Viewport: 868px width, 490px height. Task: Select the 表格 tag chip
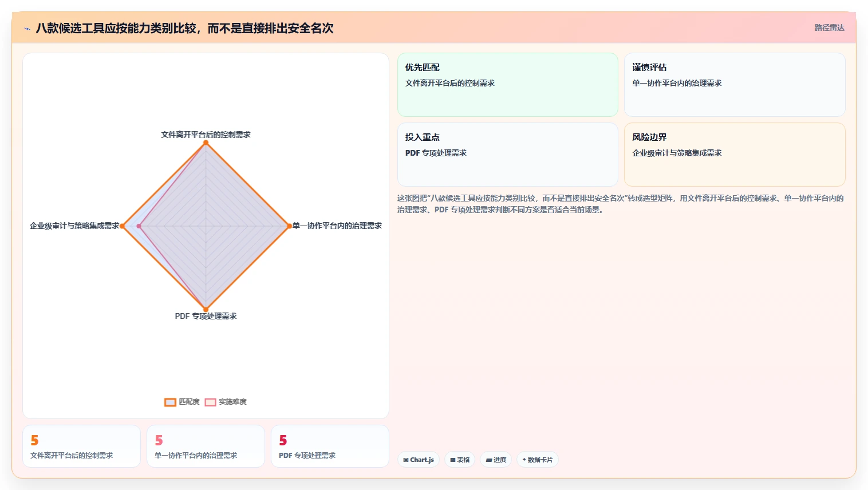[460, 460]
